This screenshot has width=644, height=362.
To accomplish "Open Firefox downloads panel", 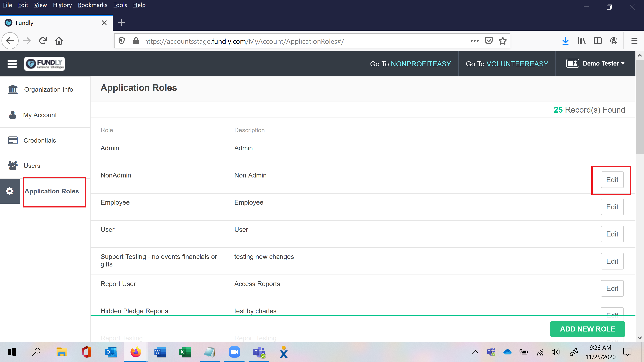I will 565,41.
